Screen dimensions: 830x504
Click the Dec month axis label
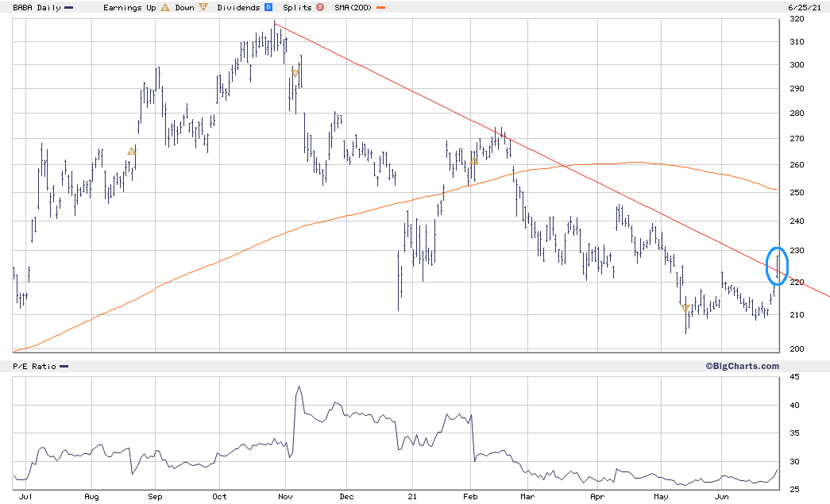(x=346, y=497)
